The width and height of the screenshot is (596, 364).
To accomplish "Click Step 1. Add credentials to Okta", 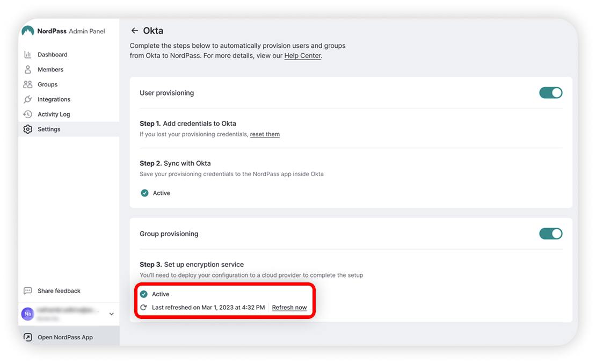I will point(188,123).
